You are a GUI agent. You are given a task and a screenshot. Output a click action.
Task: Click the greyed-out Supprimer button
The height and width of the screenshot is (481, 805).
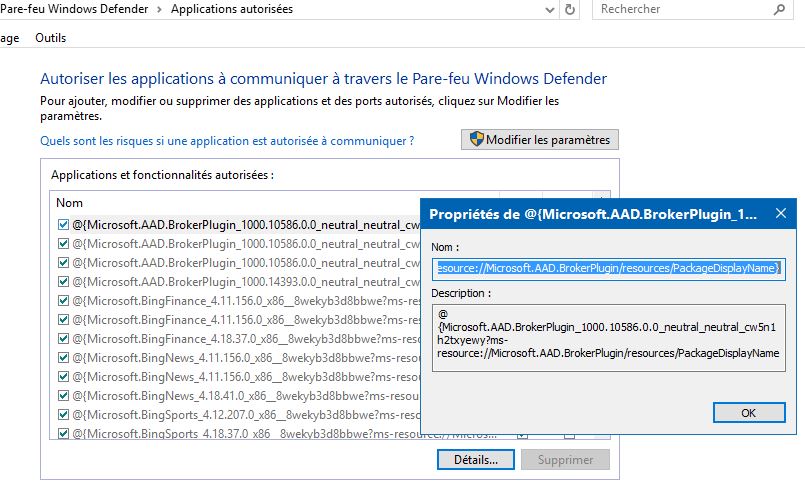click(565, 459)
